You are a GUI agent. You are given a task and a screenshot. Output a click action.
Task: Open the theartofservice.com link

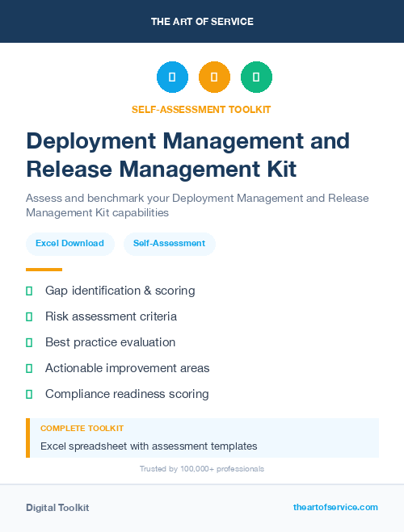point(335,507)
